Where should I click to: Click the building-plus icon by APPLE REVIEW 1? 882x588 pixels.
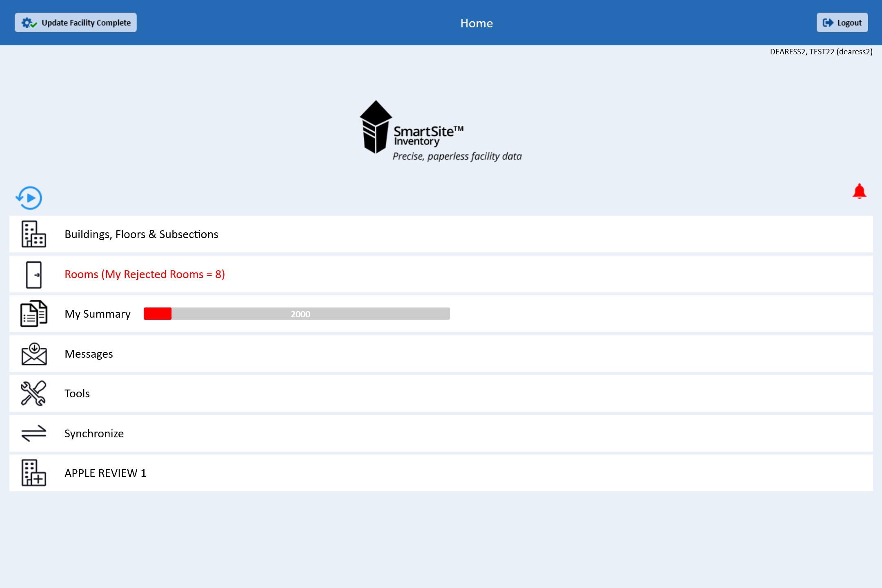point(33,473)
